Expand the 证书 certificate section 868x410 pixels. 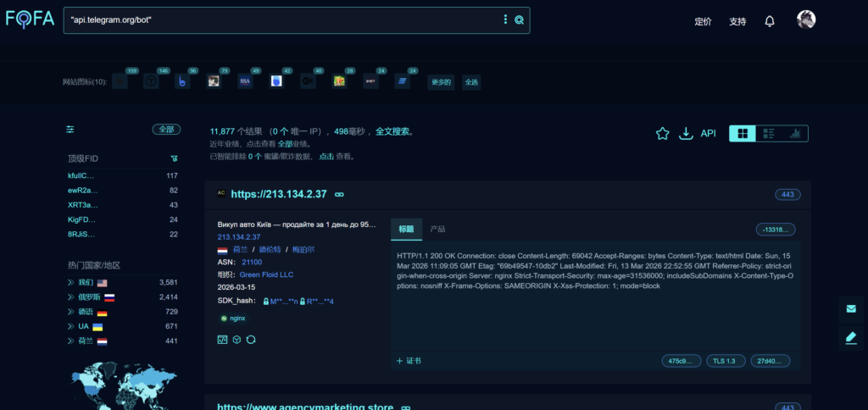click(x=409, y=361)
